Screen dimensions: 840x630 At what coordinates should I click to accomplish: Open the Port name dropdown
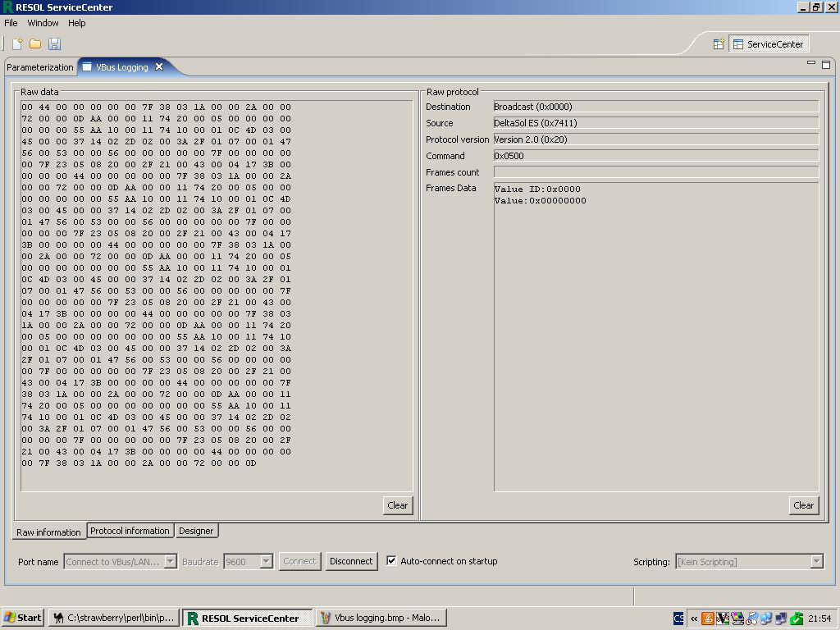171,562
